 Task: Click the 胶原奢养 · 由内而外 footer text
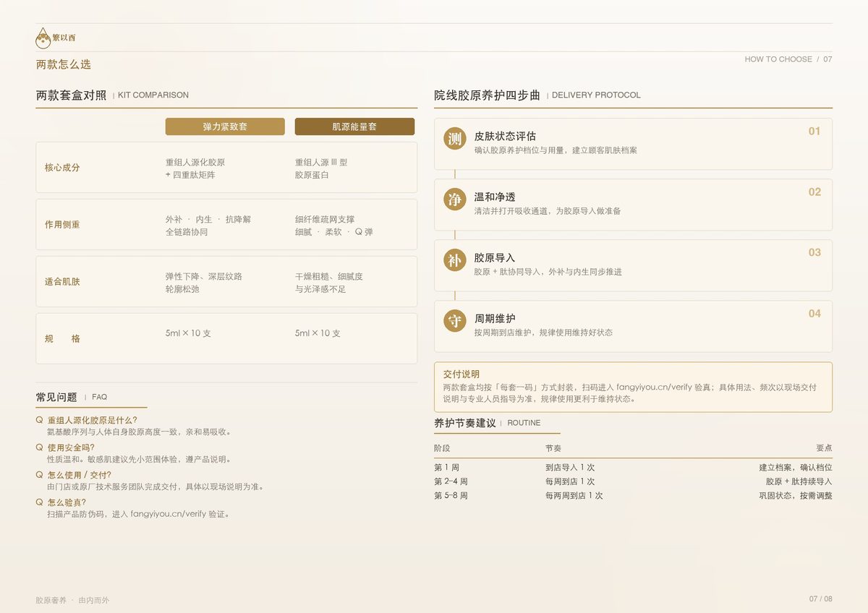pos(72,601)
